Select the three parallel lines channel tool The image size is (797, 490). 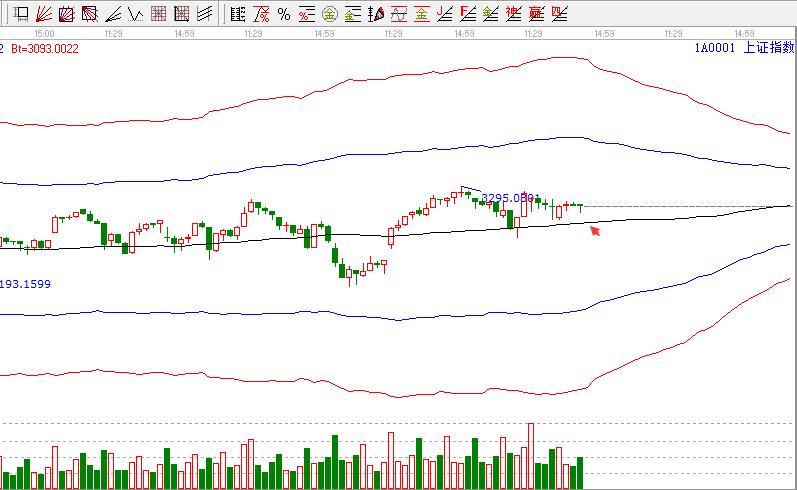205,14
